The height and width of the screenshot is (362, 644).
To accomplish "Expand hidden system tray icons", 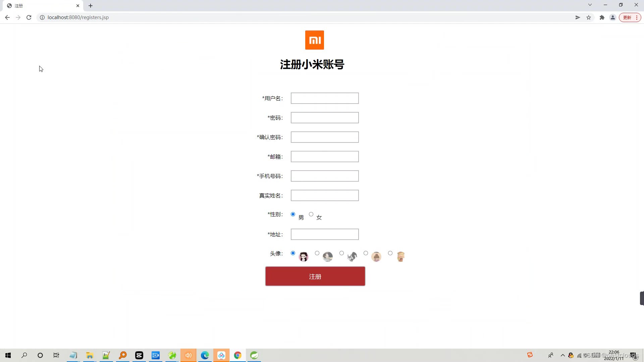I will pos(562,355).
